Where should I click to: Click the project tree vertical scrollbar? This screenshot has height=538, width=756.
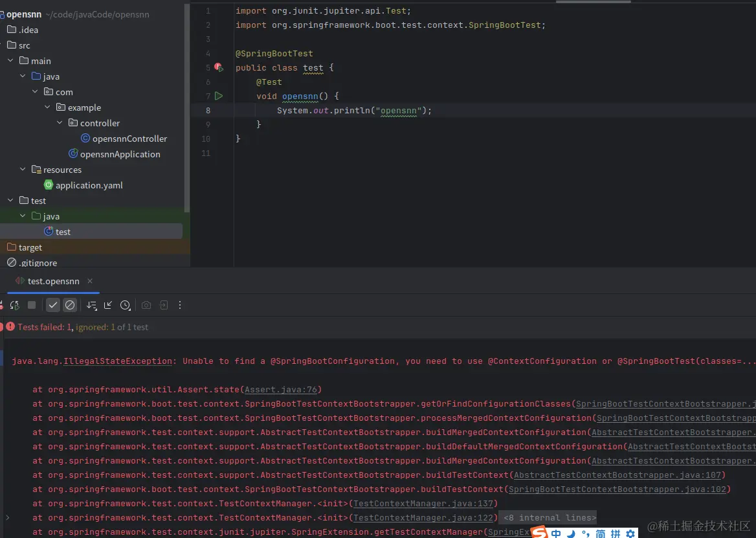click(186, 109)
